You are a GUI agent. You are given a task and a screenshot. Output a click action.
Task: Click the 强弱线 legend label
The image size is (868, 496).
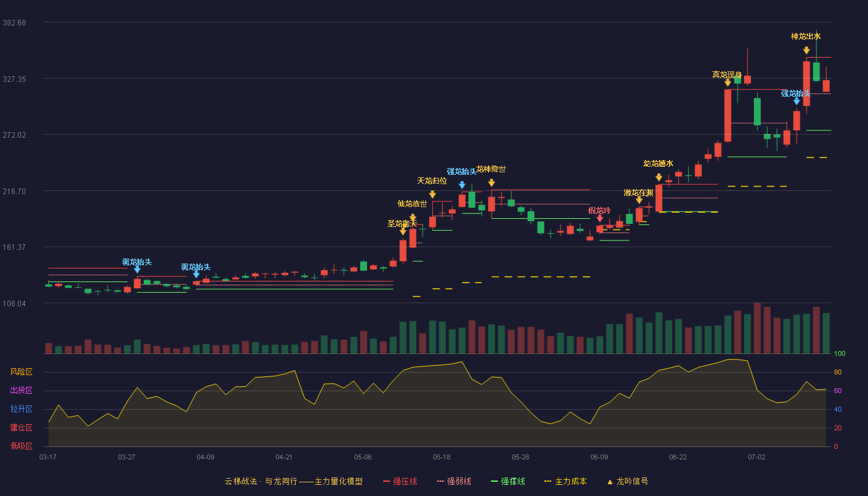[x=459, y=481]
